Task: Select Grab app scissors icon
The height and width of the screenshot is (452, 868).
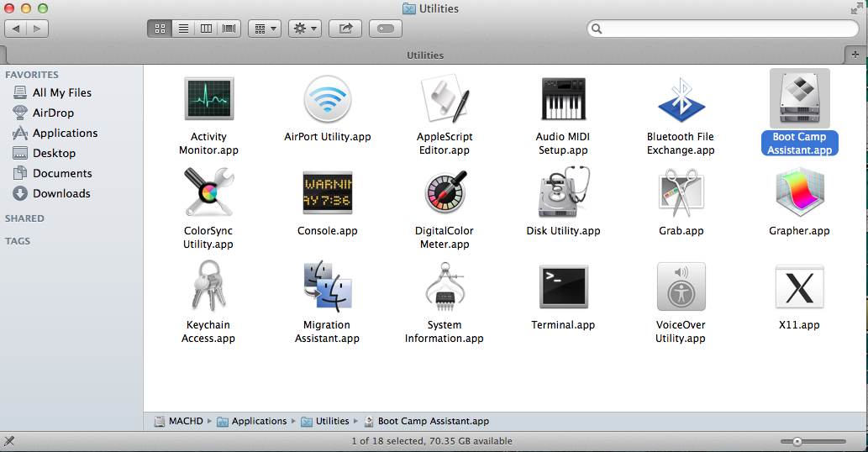Action: [x=681, y=192]
